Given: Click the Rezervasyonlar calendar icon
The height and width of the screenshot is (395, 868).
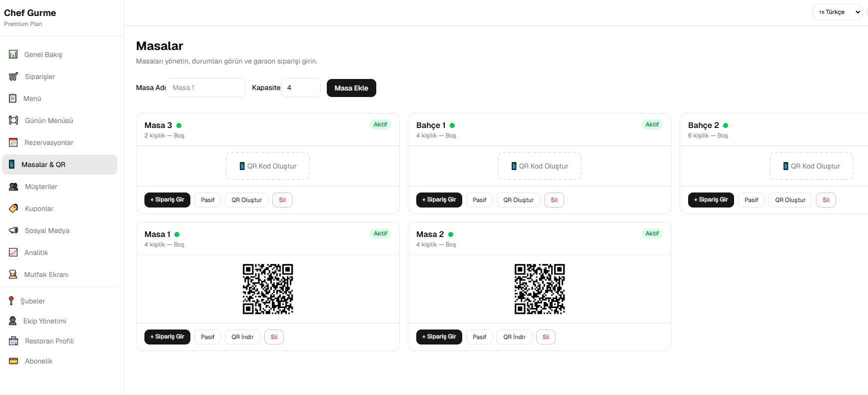Looking at the screenshot, I should point(13,142).
